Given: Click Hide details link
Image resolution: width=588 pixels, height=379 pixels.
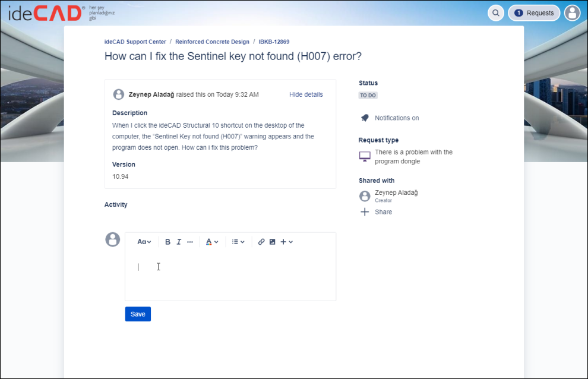Looking at the screenshot, I should click(x=306, y=94).
